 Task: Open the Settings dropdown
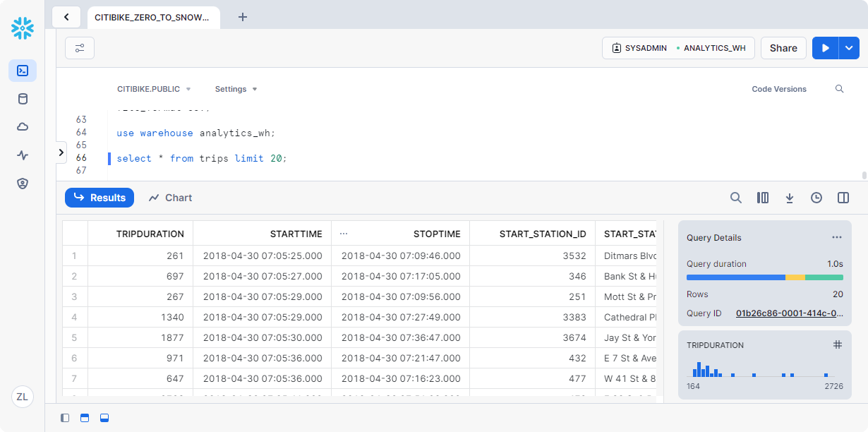point(236,89)
